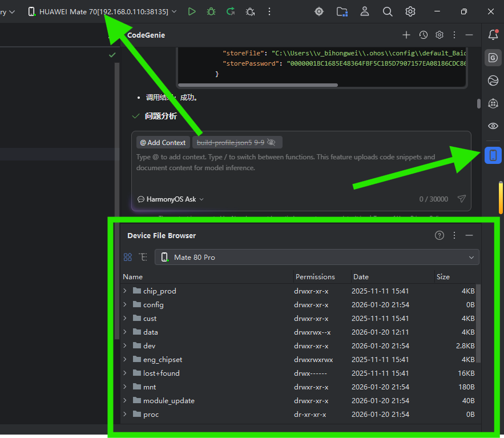Open search everywhere magnifier
Viewport: 504px width, 438px height.
click(x=388, y=12)
